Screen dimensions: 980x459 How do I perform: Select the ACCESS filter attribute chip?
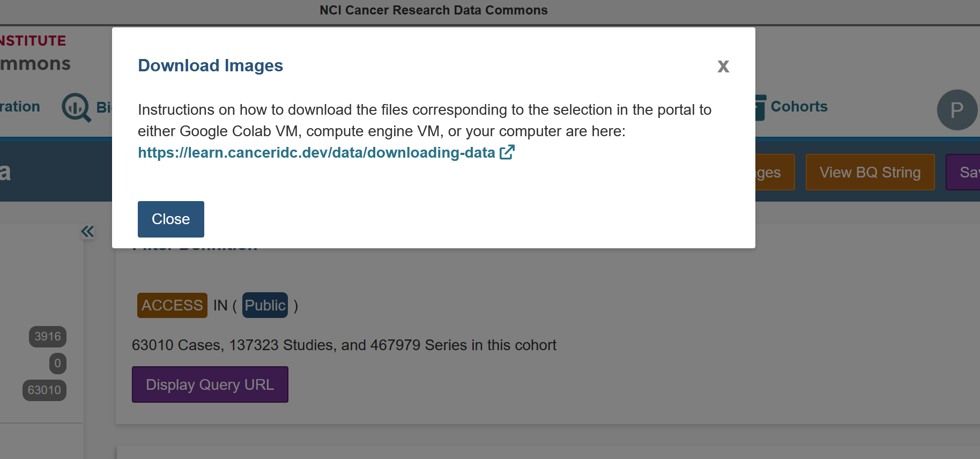point(172,305)
